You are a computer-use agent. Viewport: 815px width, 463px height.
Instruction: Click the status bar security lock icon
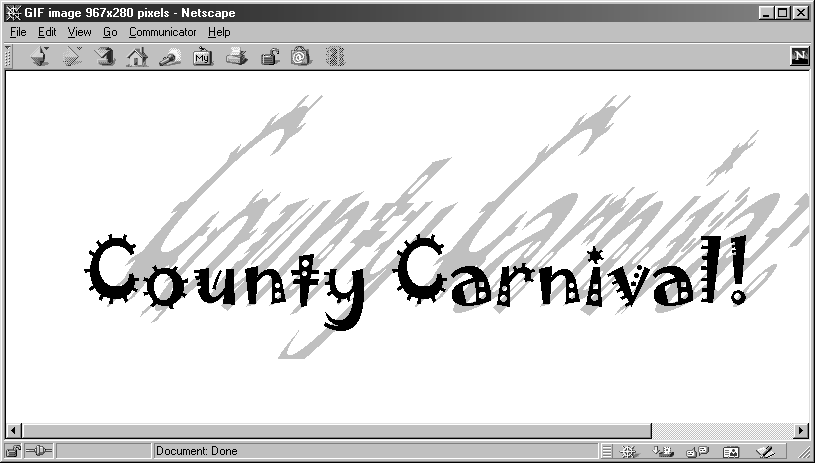pyautogui.click(x=15, y=451)
